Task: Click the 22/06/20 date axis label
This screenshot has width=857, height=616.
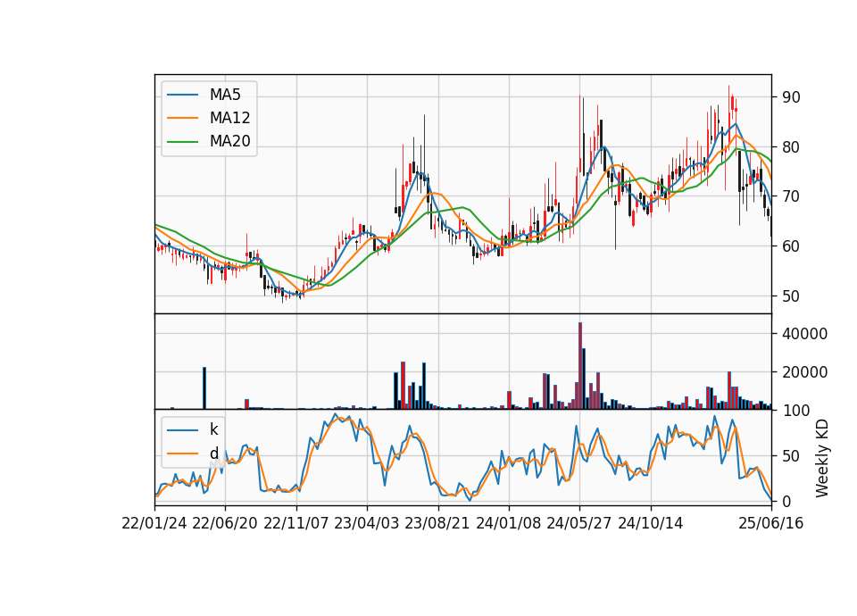Action: [x=225, y=524]
